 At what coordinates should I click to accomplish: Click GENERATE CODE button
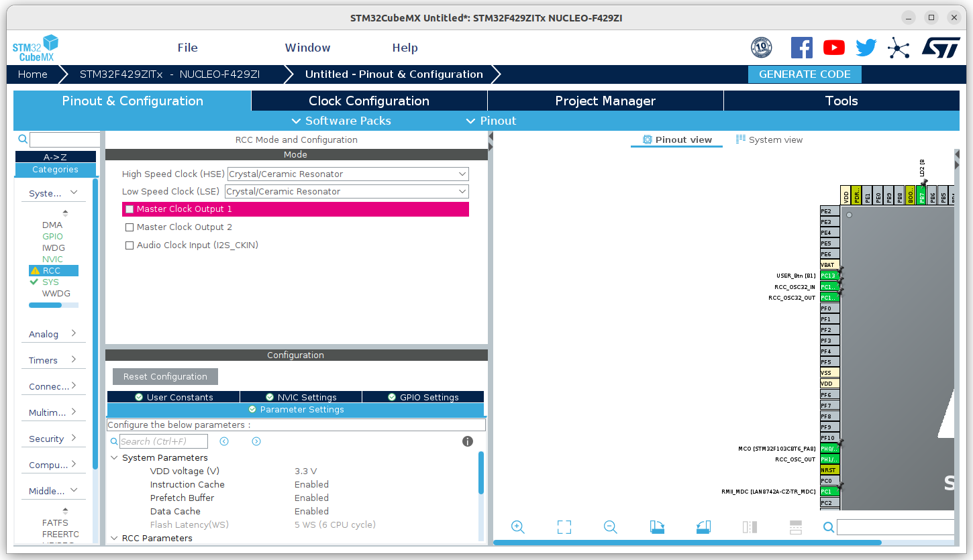click(805, 74)
